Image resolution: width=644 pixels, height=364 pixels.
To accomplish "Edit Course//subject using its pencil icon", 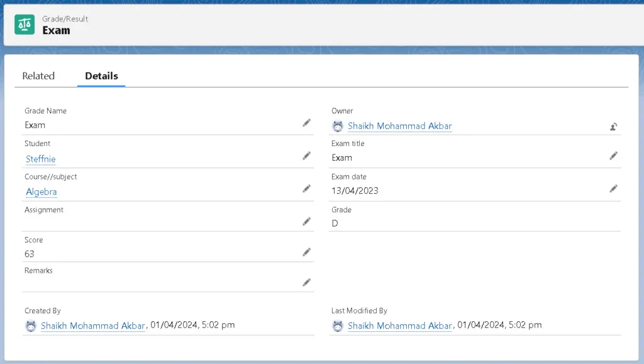I will coord(306,188).
